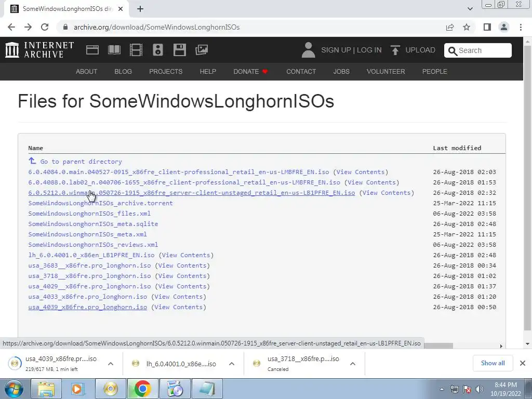Open the BLOG menu item
The width and height of the screenshot is (532, 399).
pyautogui.click(x=123, y=72)
